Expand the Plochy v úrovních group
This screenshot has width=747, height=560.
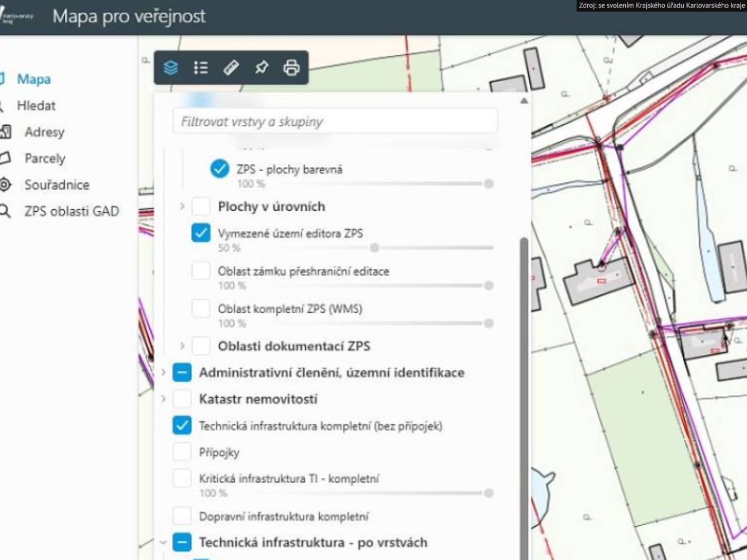coord(182,207)
